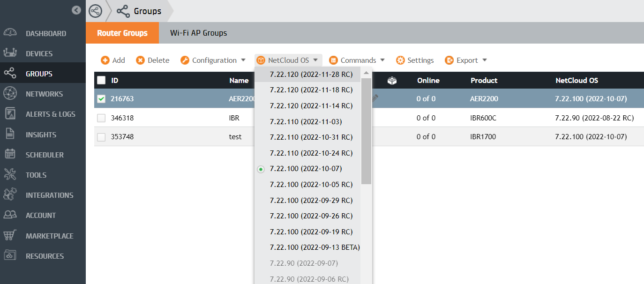The width and height of the screenshot is (644, 284).
Task: Click the scrollbar up arrow in version list
Action: [x=367, y=73]
